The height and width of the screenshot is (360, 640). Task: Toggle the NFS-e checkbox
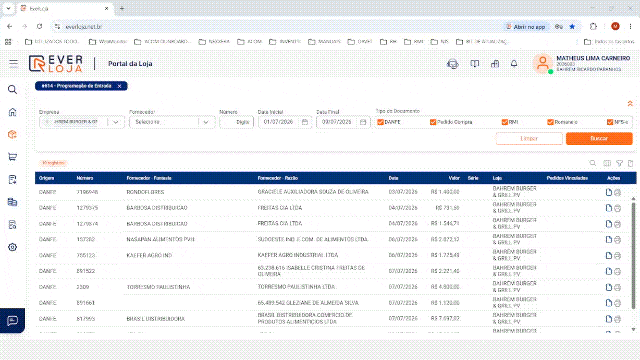(610, 122)
